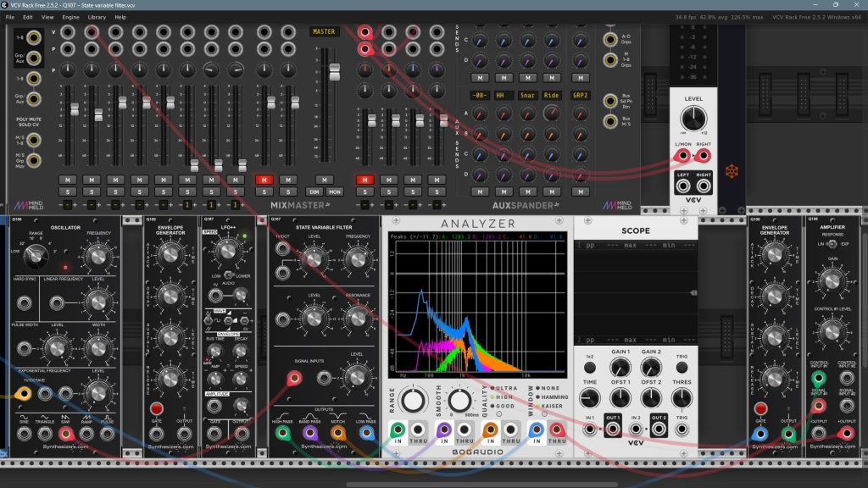Click the LEFT output jack on VCV module

[683, 186]
